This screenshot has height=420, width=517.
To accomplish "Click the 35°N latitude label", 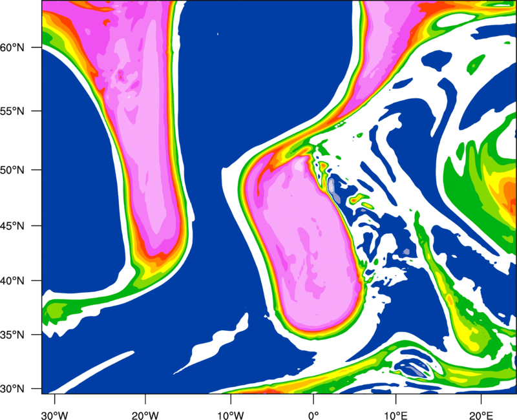I will (x=12, y=335).
